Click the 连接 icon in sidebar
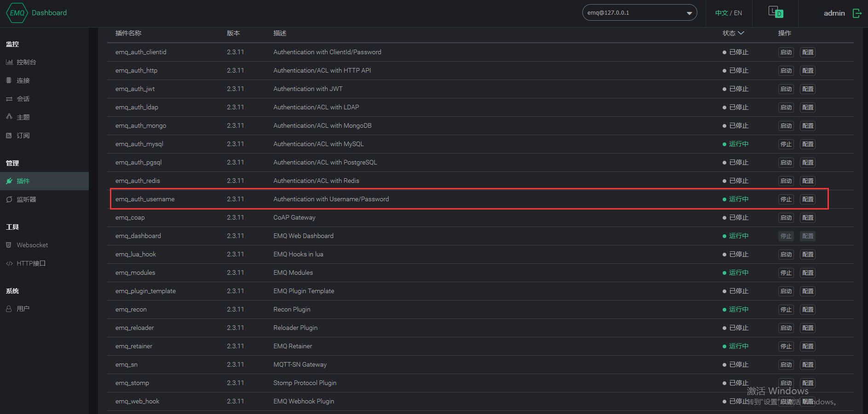Screen dimensions: 868x414 [x=9, y=80]
